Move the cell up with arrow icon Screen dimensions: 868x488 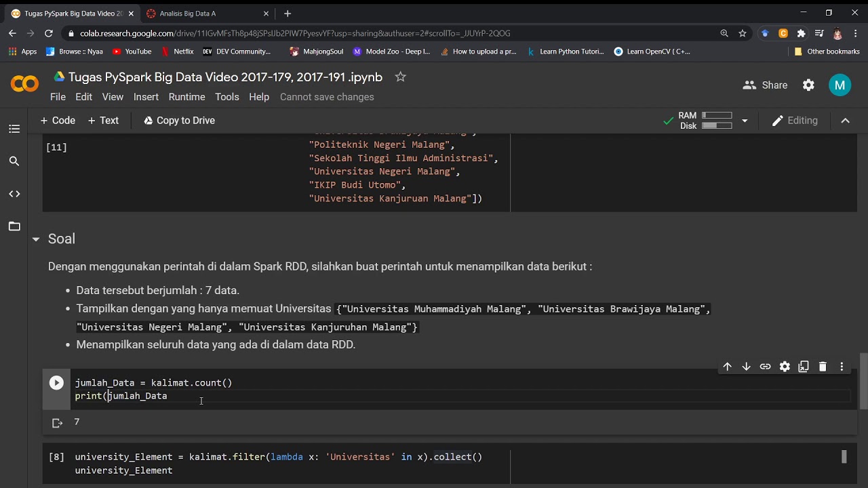point(727,367)
